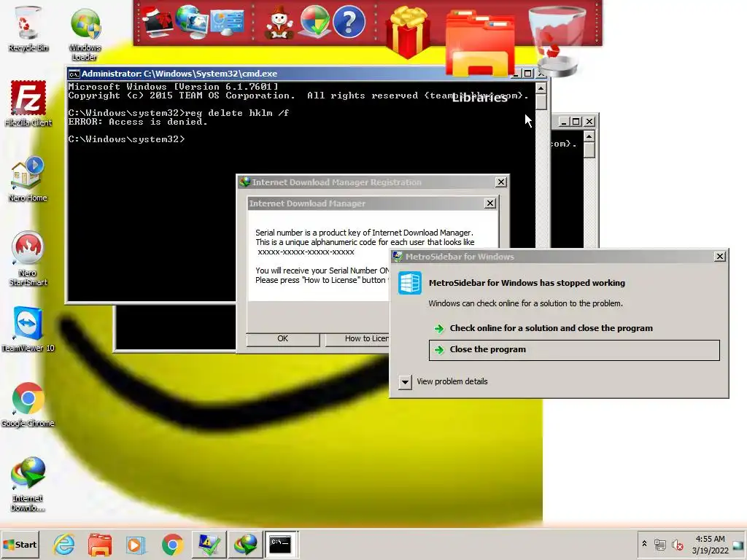Open the Windows Loader desktop icon

pyautogui.click(x=85, y=34)
